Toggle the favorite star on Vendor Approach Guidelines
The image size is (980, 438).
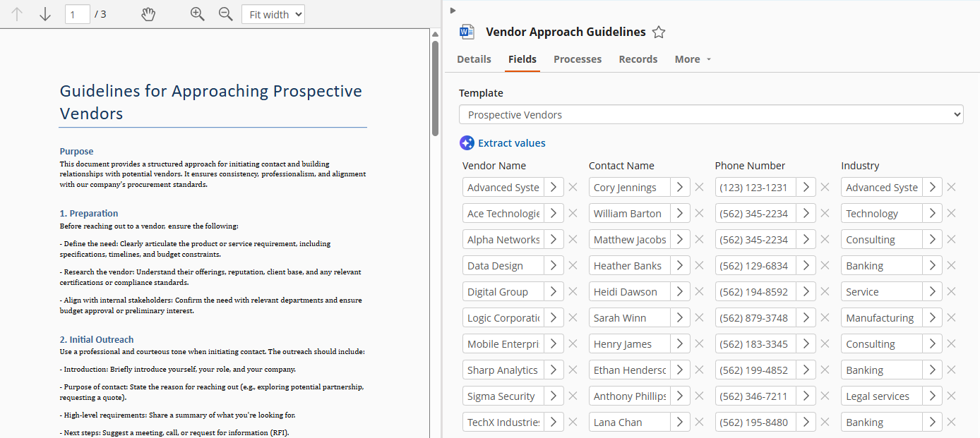659,31
